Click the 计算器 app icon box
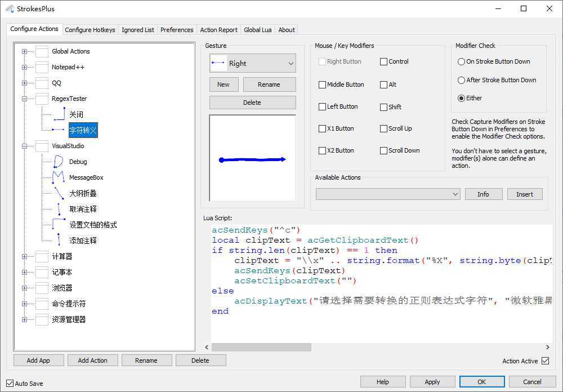The height and width of the screenshot is (392, 563). [42, 256]
